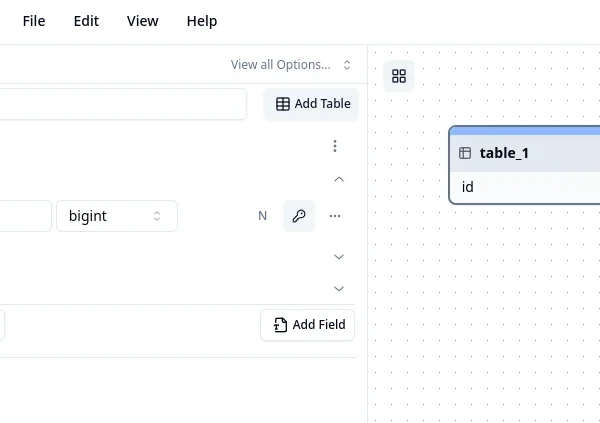Screen dimensions: 600x423
Task: Click the search box beside Add Table
Action: 120,104
